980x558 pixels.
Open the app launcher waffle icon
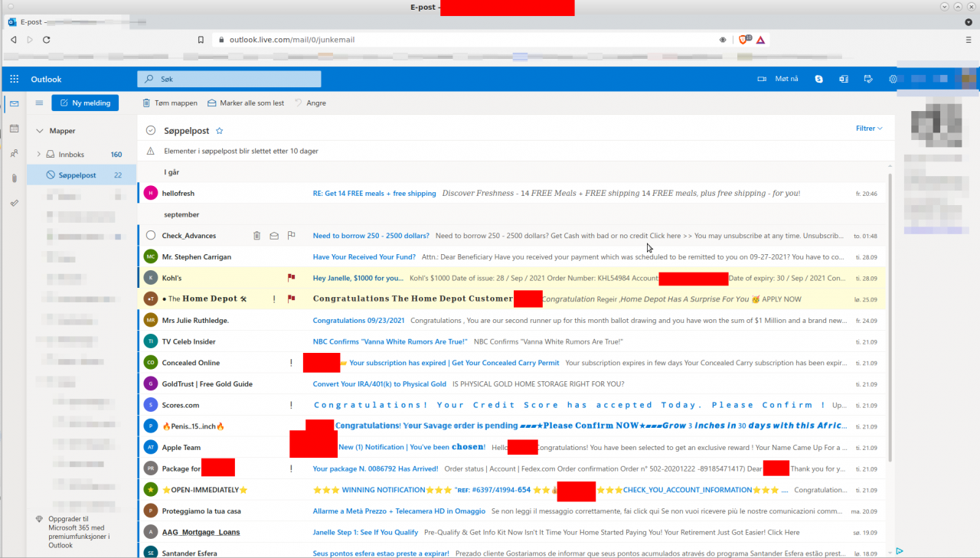[13, 78]
